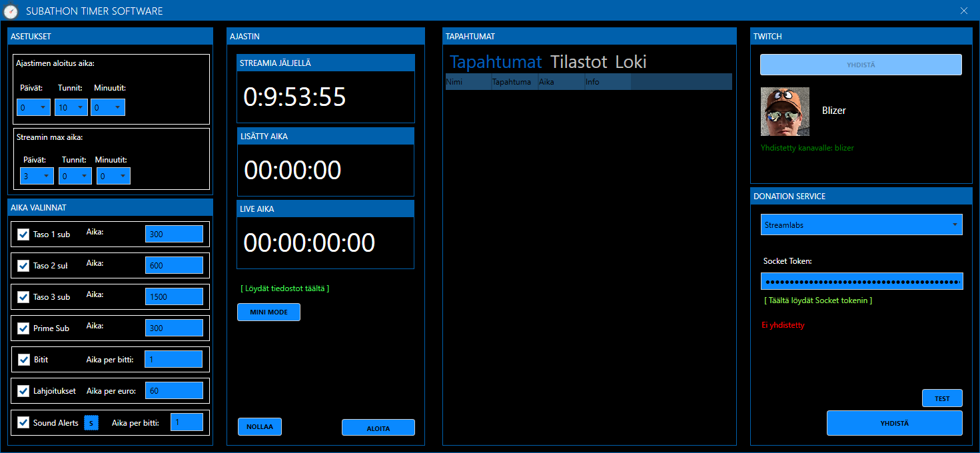This screenshot has width=980, height=453.
Task: Toggle the Prime Sub checkbox
Action: tap(24, 328)
